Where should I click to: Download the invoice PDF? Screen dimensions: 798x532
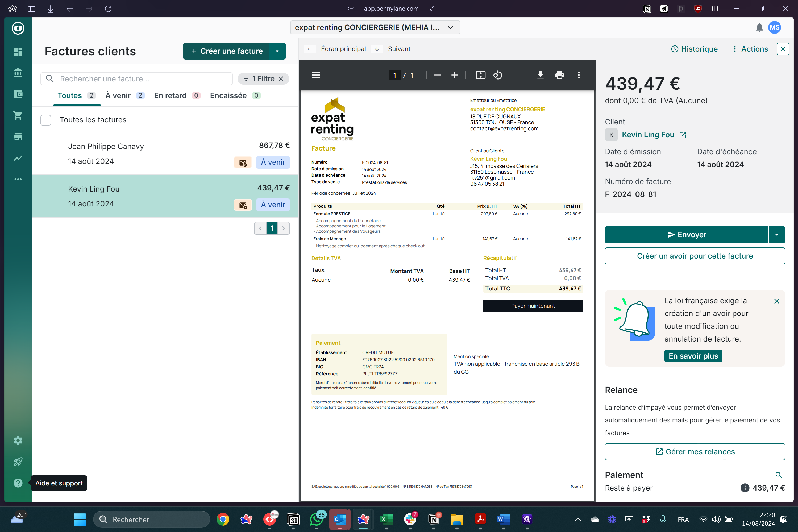click(541, 75)
